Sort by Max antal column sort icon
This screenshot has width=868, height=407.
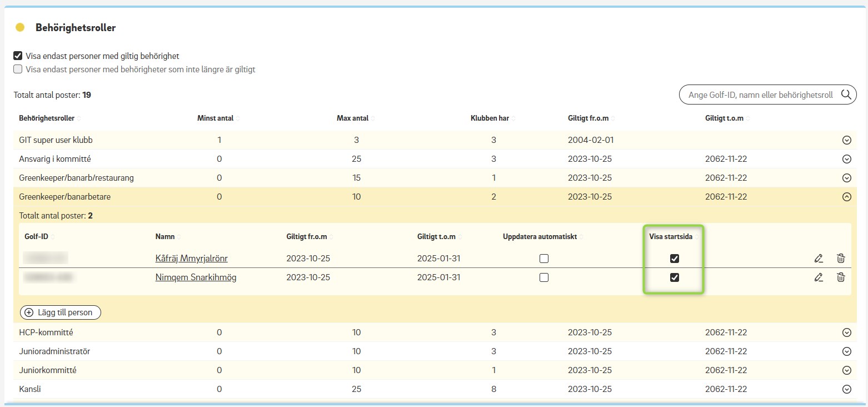(373, 118)
